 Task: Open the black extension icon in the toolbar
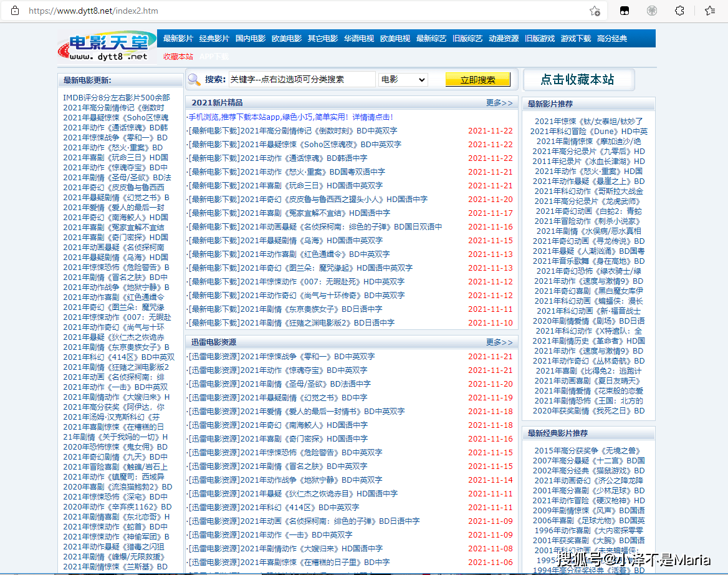point(625,11)
